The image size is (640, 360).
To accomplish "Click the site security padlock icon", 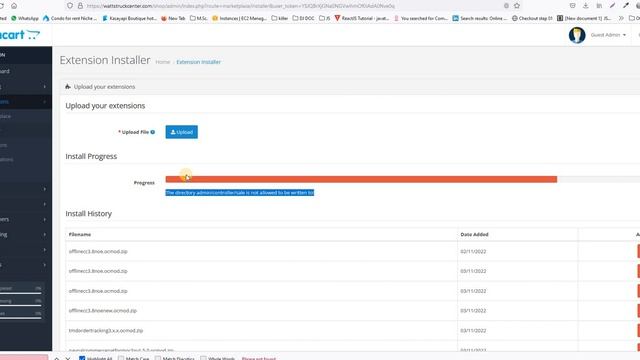I will pos(80,6).
